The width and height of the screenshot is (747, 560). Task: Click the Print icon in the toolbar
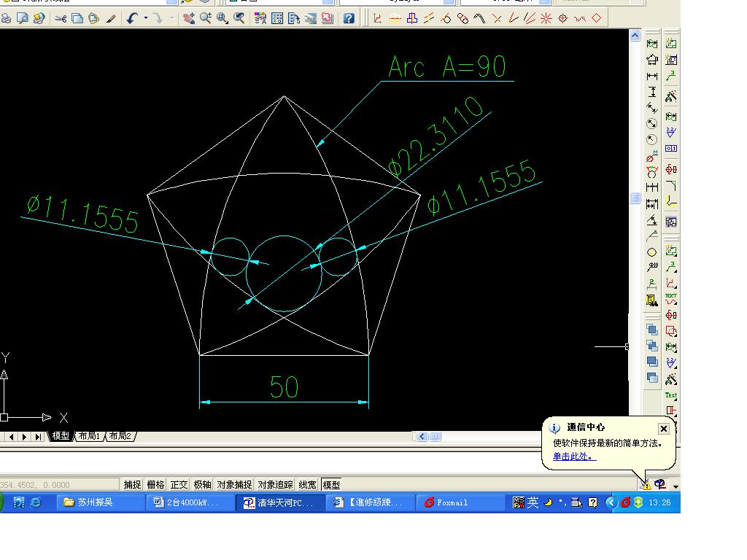click(x=6, y=18)
